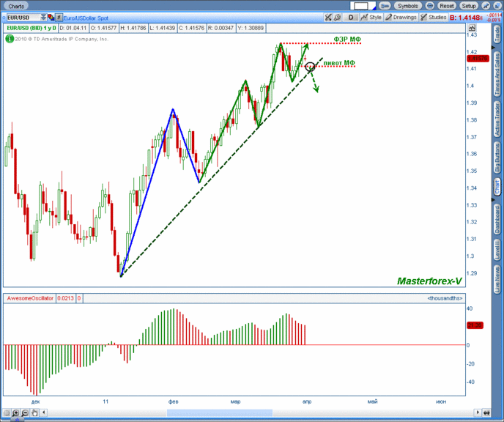Screen dimensions: 504x422
Task: Click the 1.41576 red price axis marker
Action: [x=478, y=59]
